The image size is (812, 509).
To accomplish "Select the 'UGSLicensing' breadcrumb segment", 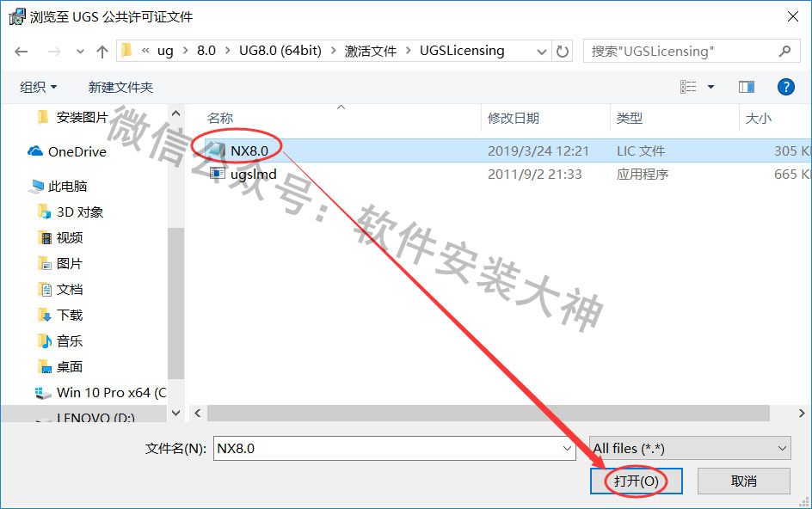I will point(462,51).
